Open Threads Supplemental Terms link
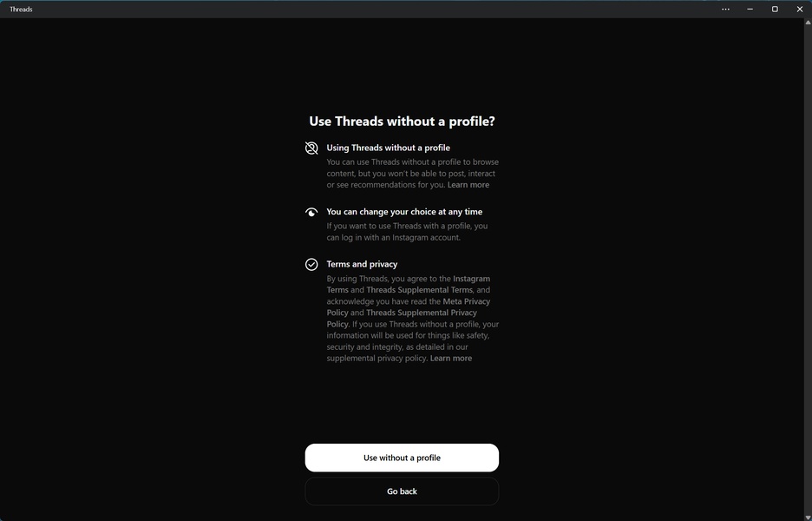Image resolution: width=812 pixels, height=521 pixels. point(420,290)
